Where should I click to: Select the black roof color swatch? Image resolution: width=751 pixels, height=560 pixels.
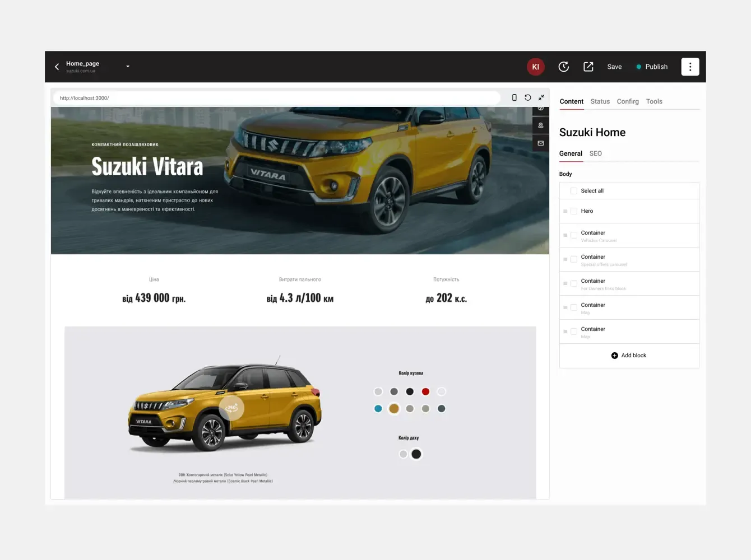pos(416,454)
